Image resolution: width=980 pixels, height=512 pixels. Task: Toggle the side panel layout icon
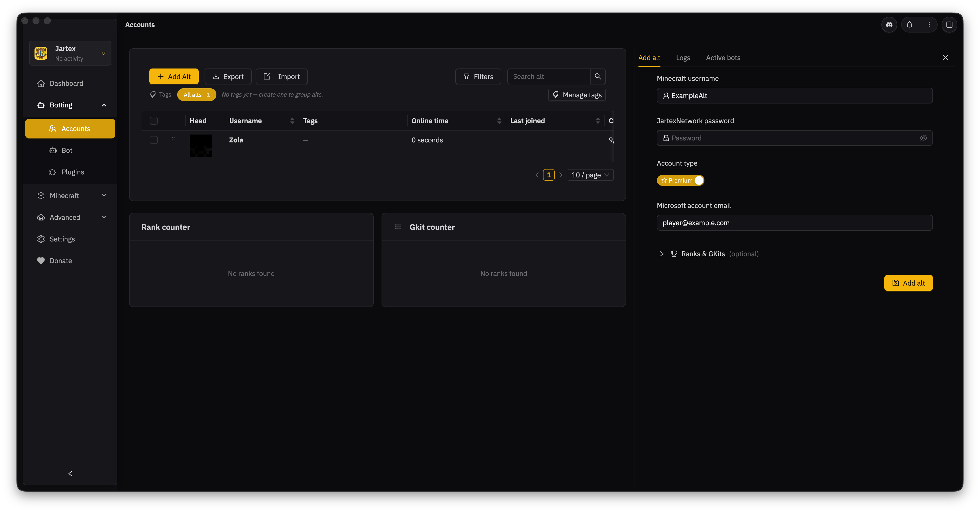pyautogui.click(x=949, y=25)
